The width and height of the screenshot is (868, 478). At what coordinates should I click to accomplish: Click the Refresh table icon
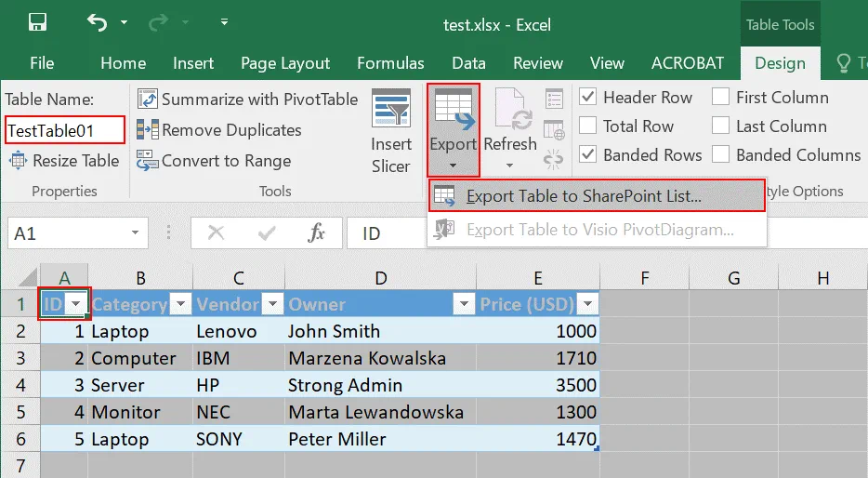coord(509,110)
